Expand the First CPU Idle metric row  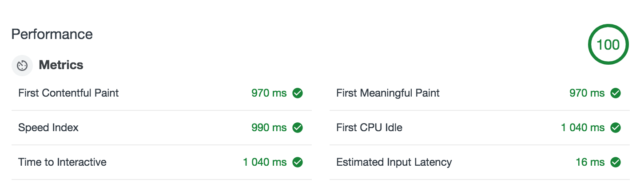(369, 128)
